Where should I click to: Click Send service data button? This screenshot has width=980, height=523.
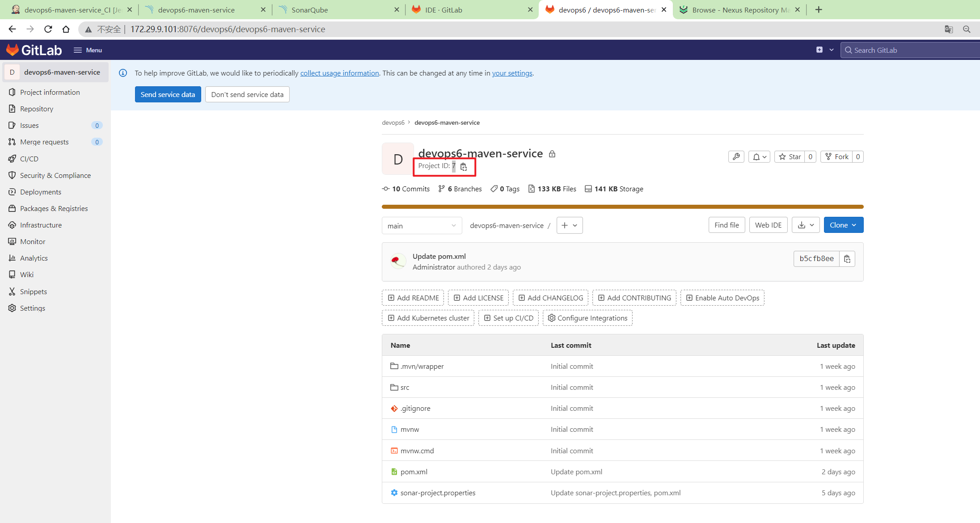pyautogui.click(x=168, y=94)
